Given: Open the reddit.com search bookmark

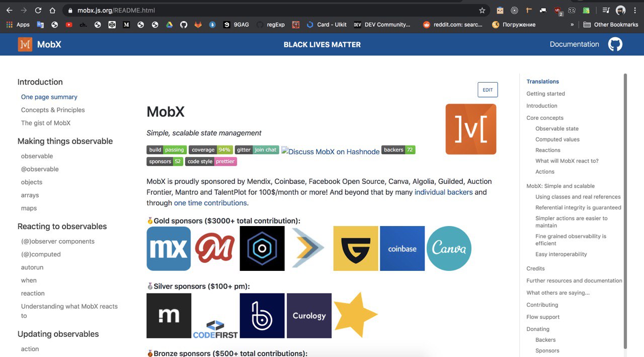Looking at the screenshot, I should click(x=453, y=24).
